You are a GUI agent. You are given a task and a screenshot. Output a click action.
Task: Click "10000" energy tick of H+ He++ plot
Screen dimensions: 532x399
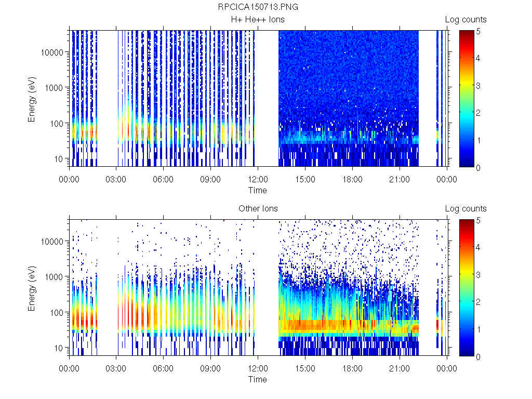52,52
